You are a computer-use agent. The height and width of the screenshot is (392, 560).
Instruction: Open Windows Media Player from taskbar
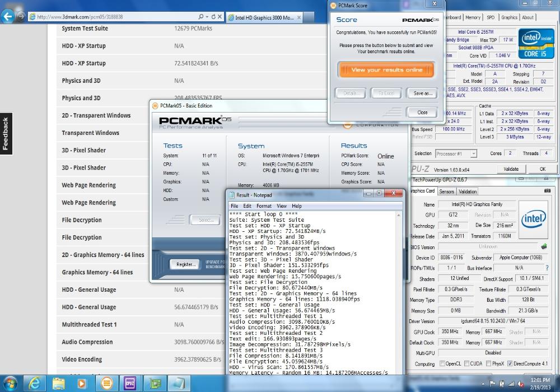pos(82,384)
